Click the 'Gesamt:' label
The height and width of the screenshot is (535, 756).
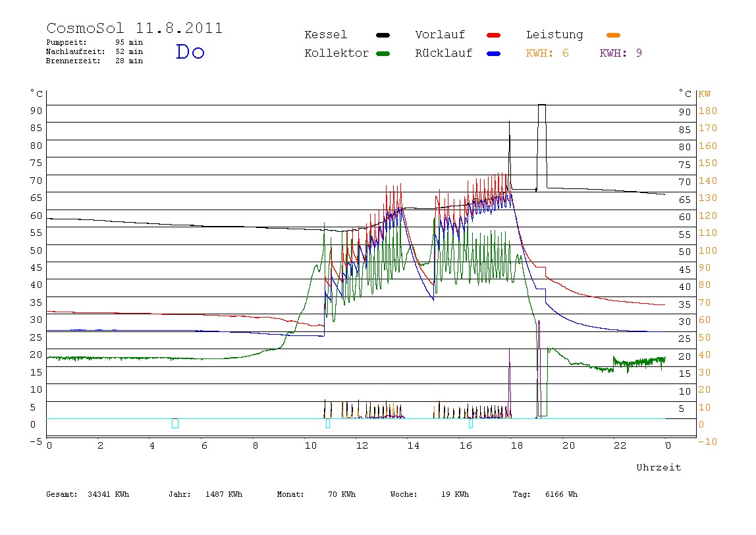[62, 494]
